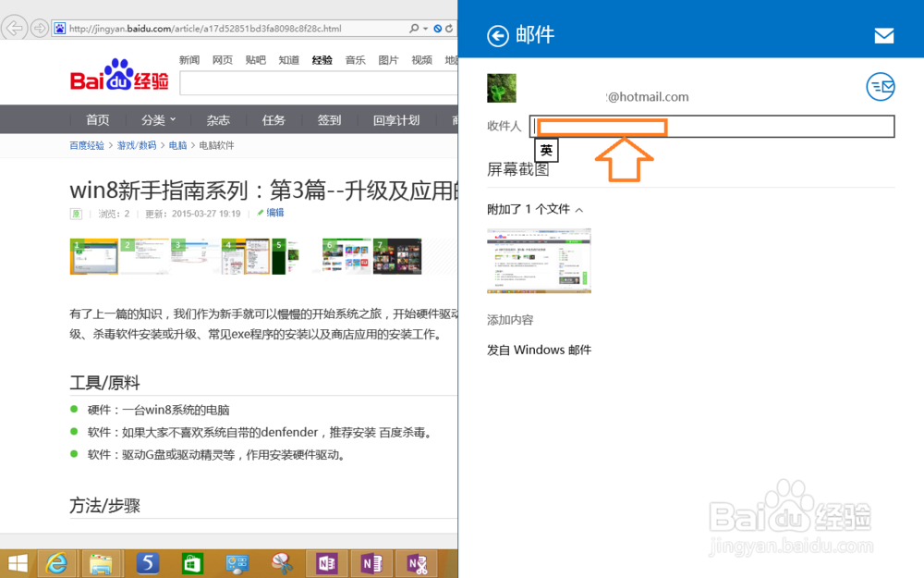The height and width of the screenshot is (578, 924).
Task: Click the 添加内容 message body placeholder
Action: 510,320
